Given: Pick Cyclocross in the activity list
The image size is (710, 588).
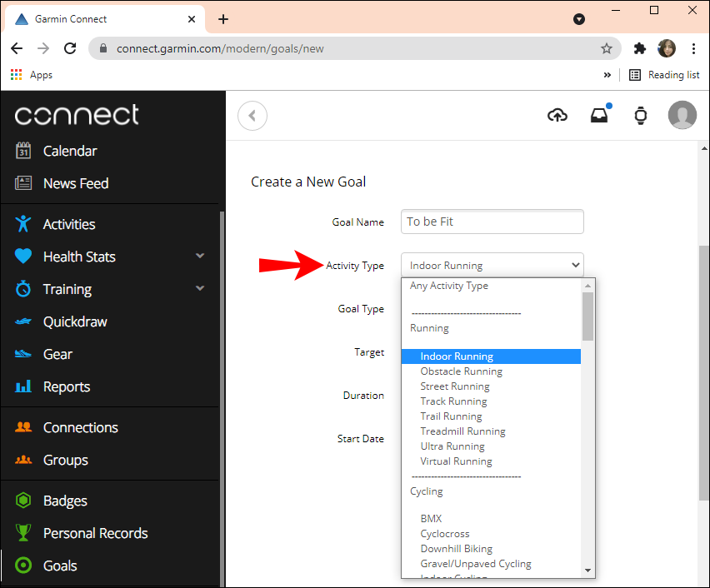Looking at the screenshot, I should [445, 534].
